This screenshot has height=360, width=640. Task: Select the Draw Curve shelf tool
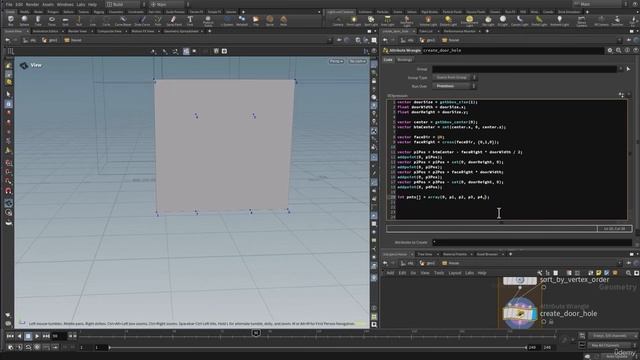pos(142,20)
